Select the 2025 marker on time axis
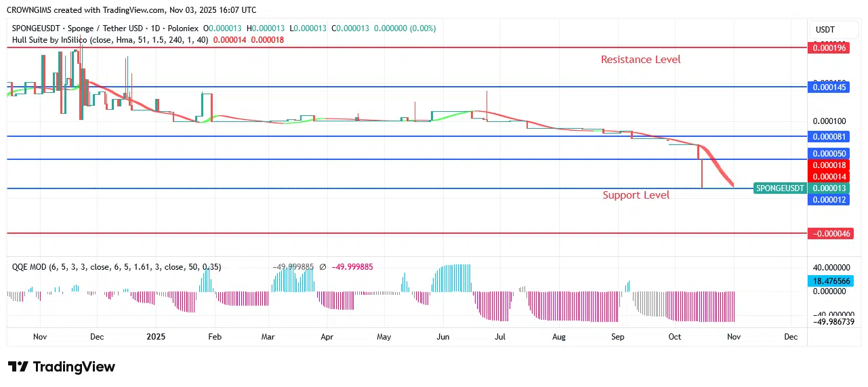This screenshot has width=868, height=387. tap(156, 336)
